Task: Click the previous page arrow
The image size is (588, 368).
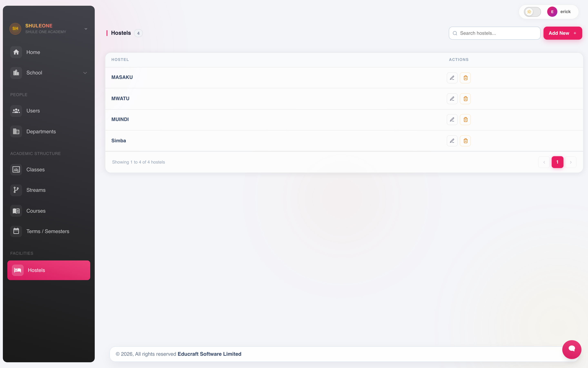Action: coord(544,162)
